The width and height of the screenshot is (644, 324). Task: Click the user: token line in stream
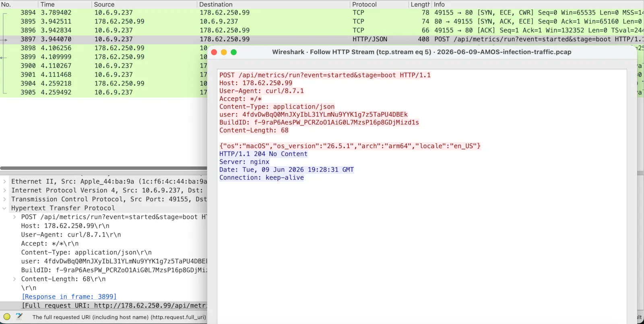coord(314,114)
